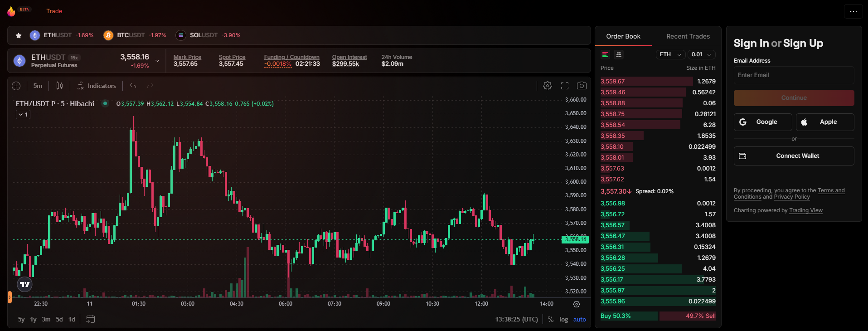Select the ETHUSDT ticker coin icon

pos(35,35)
